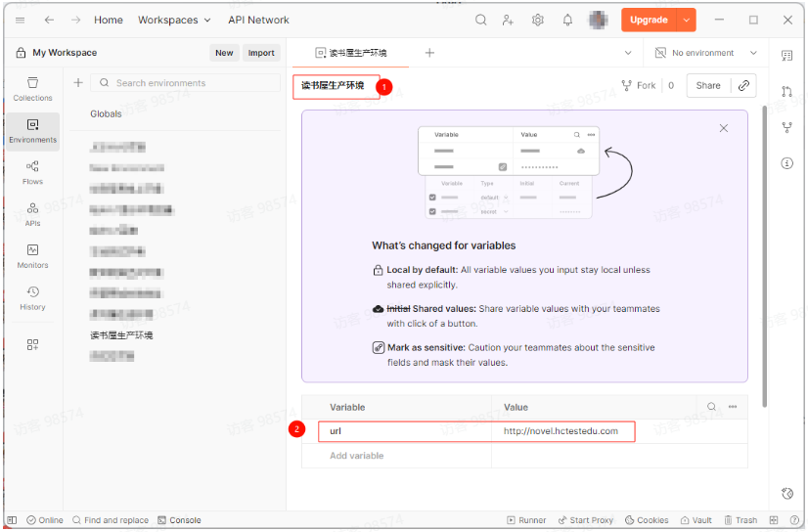Go forward with the right arrow
This screenshot has height=532, width=808.
75,21
